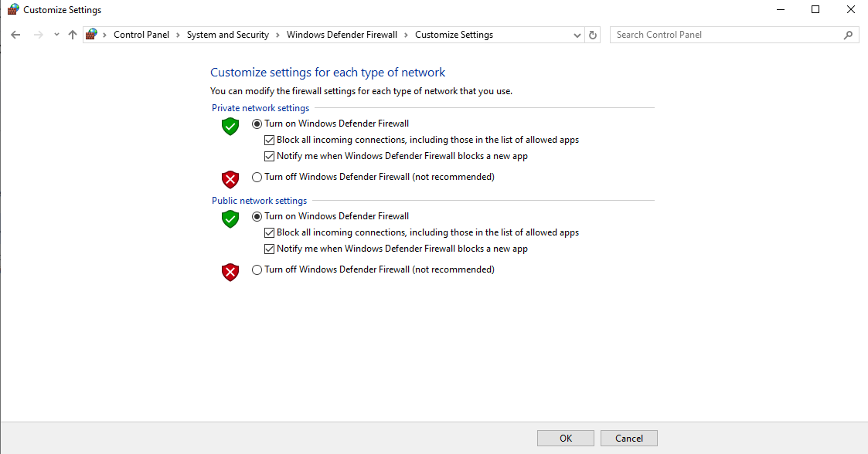
Task: Click the Control Panel icon in address bar
Action: coord(92,35)
